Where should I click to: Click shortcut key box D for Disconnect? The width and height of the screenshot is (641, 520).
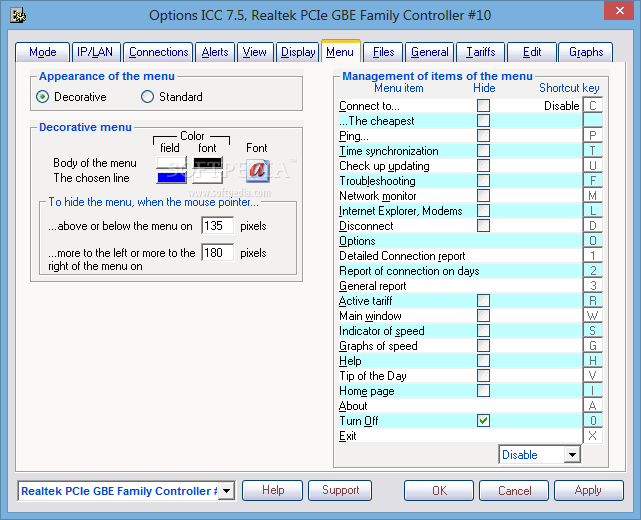(x=592, y=225)
